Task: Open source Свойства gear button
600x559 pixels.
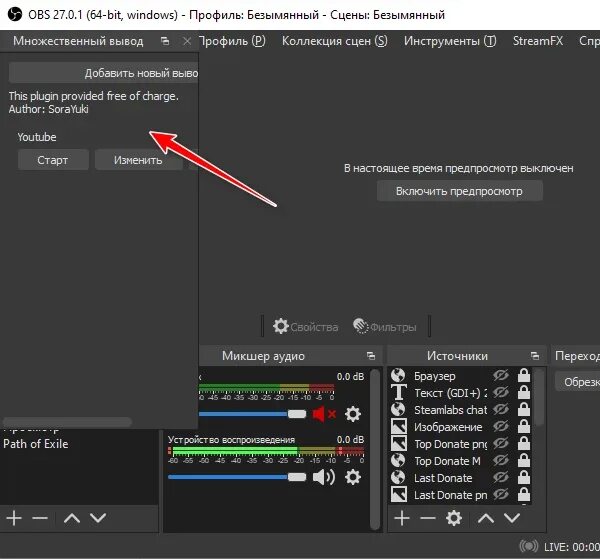Action: tap(305, 327)
